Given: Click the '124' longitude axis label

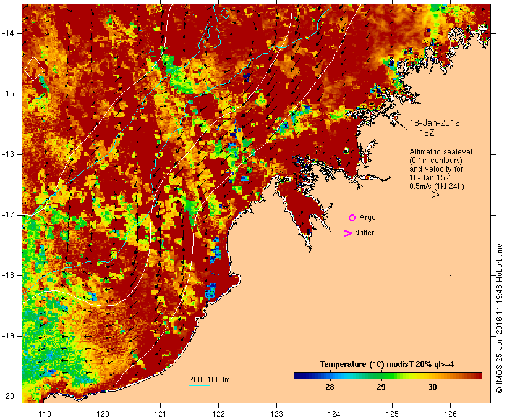Looking at the screenshot, I should click(334, 414).
